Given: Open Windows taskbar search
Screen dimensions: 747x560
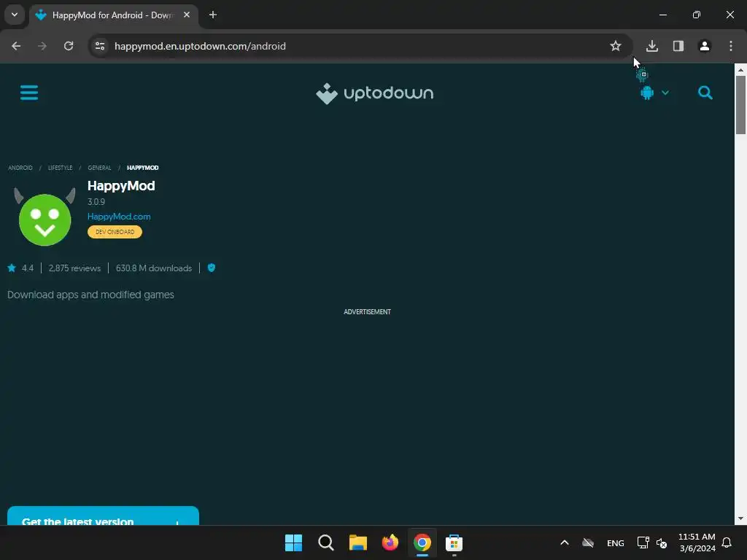Looking at the screenshot, I should point(326,542).
